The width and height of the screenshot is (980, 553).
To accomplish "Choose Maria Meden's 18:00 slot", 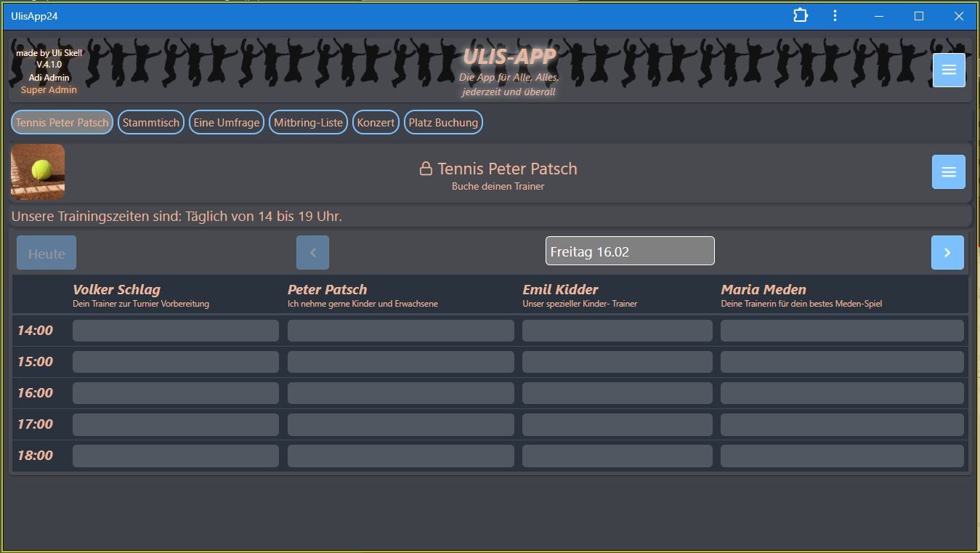I will 841,456.
